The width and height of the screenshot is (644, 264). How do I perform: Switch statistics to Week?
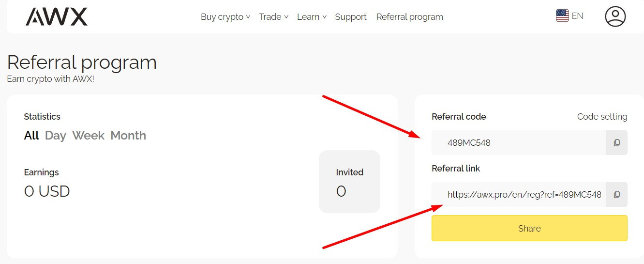click(x=88, y=136)
